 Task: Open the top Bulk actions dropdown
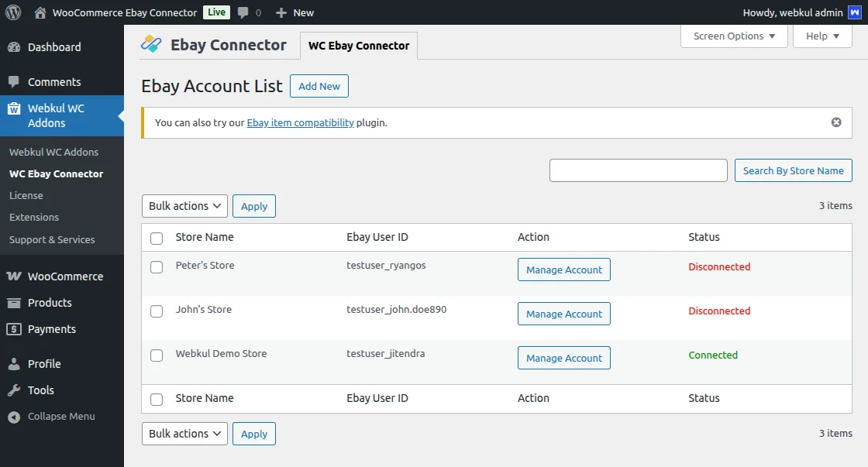tap(184, 206)
